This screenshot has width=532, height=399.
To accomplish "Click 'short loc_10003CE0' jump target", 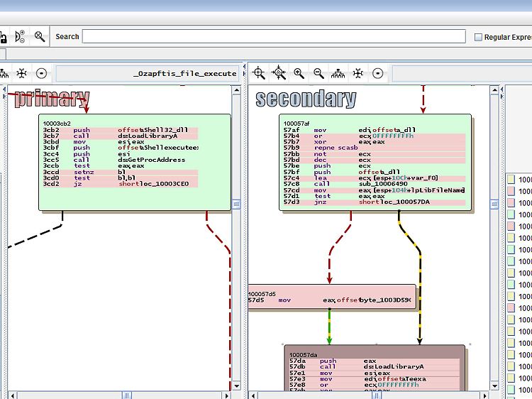I will [x=154, y=184].
